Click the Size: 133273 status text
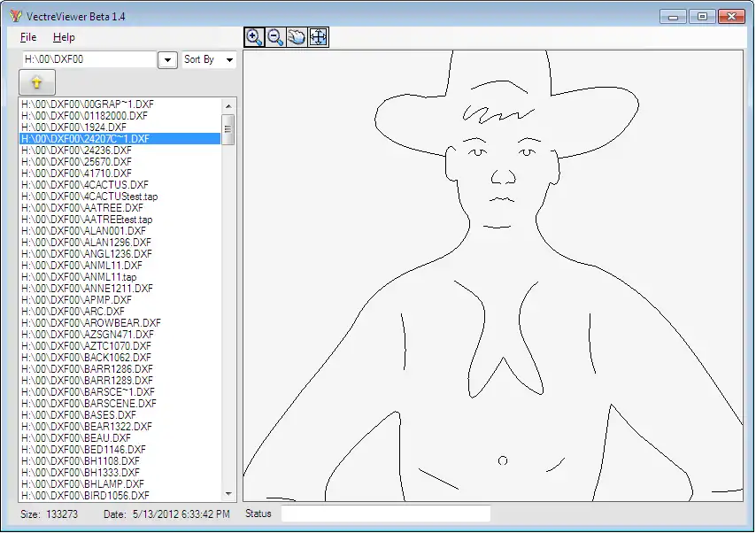This screenshot has height=533, width=756. tap(49, 514)
